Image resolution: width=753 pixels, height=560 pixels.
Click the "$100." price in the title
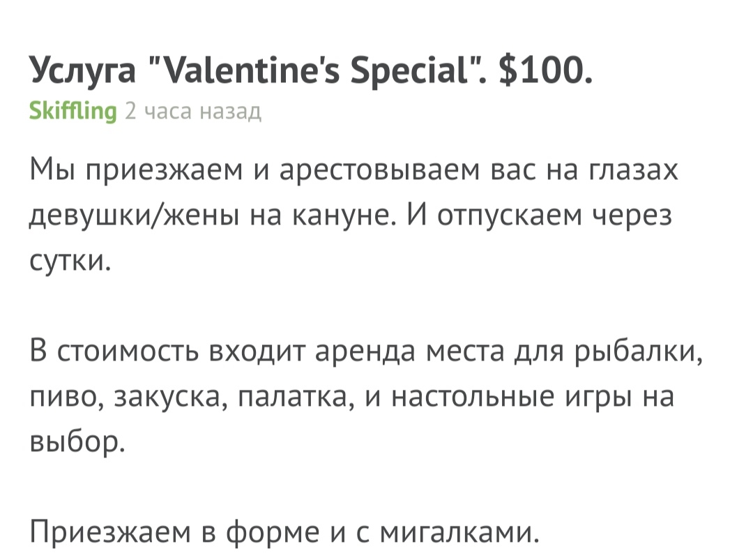pos(545,70)
